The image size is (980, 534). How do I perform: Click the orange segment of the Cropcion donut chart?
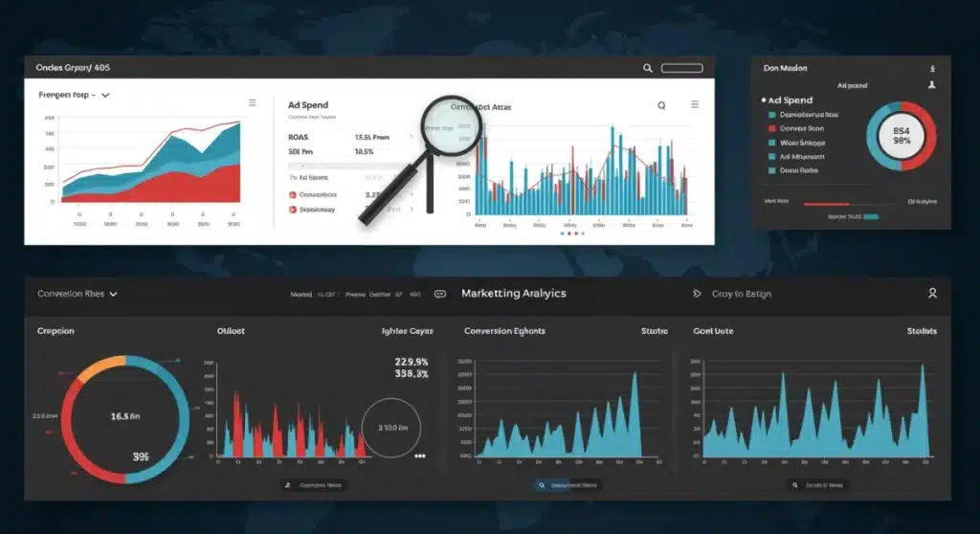100,367
